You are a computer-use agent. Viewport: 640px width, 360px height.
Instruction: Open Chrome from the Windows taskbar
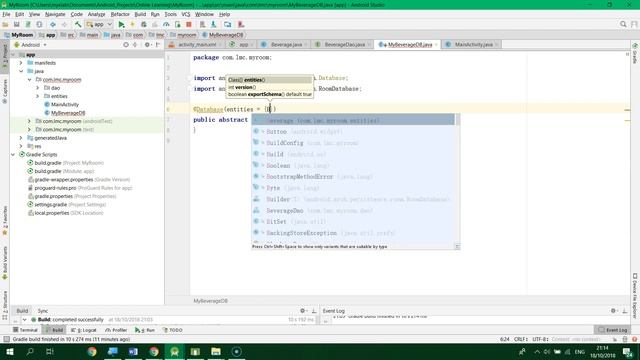pos(92,351)
